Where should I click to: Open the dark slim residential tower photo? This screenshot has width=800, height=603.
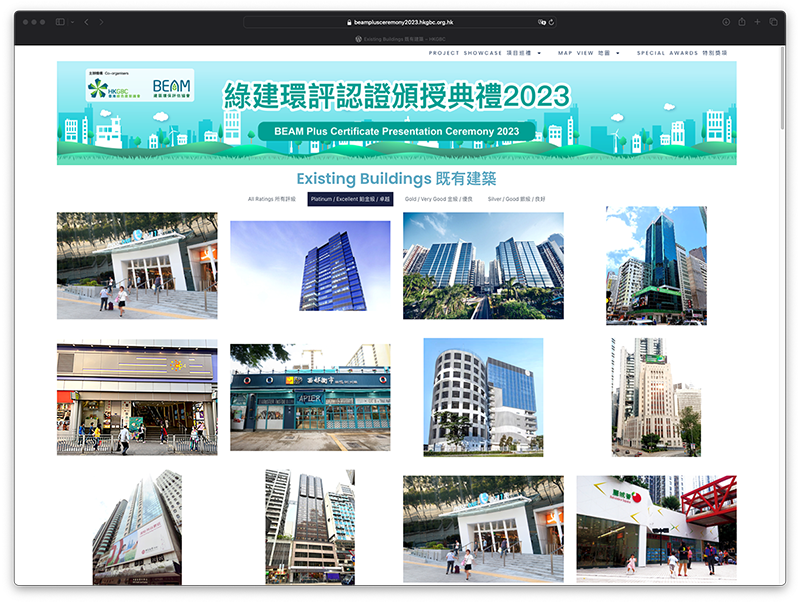click(x=310, y=527)
